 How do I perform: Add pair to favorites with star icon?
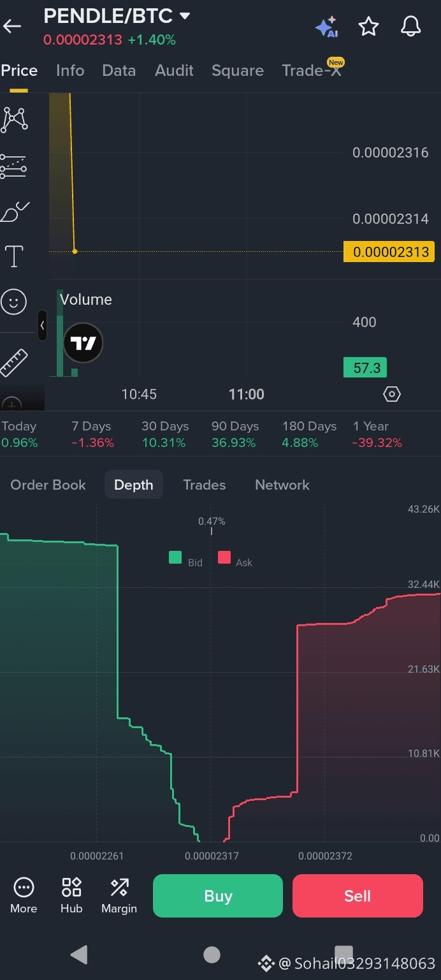tap(368, 27)
